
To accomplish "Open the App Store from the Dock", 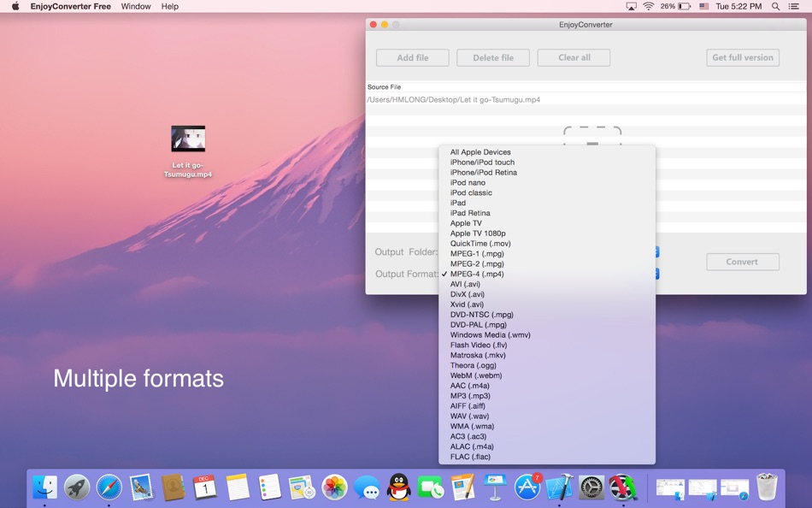I will [x=526, y=489].
